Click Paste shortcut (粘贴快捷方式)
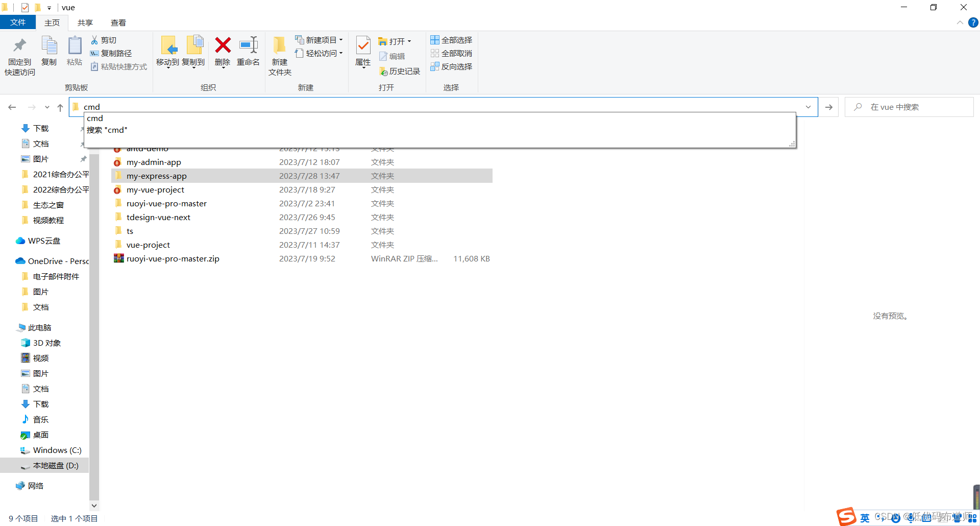The width and height of the screenshot is (980, 526). (x=119, y=66)
